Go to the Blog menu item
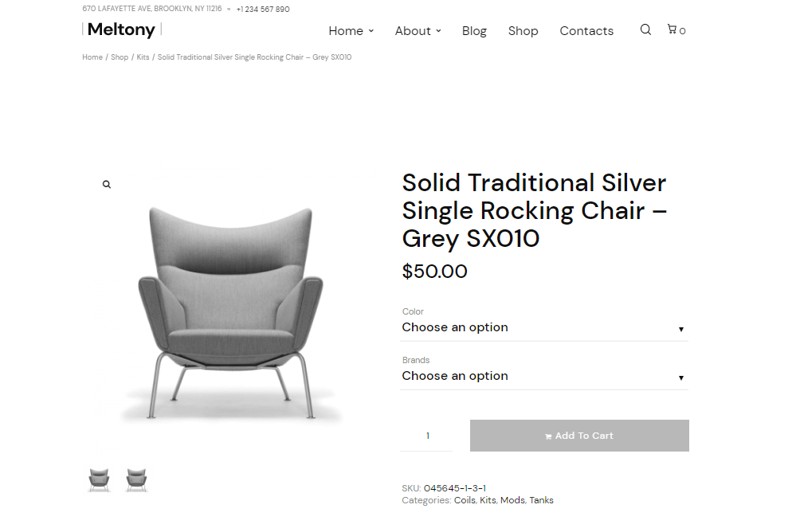Viewport: 800px width, 532px height. [474, 31]
